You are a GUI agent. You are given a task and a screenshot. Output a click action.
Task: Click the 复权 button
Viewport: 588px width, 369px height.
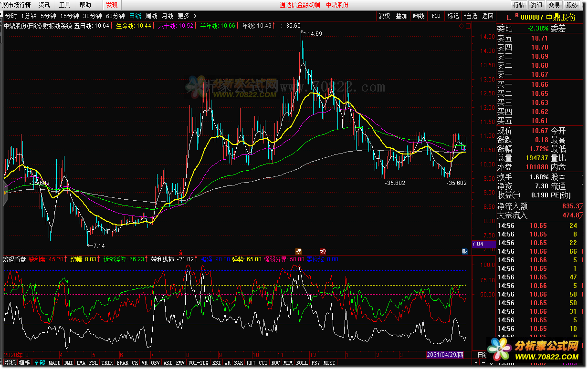[x=384, y=16]
